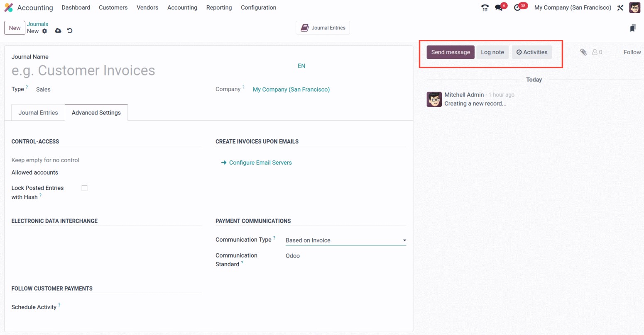This screenshot has height=335, width=644.
Task: Go back via the Journals breadcrumb link
Action: coord(37,24)
